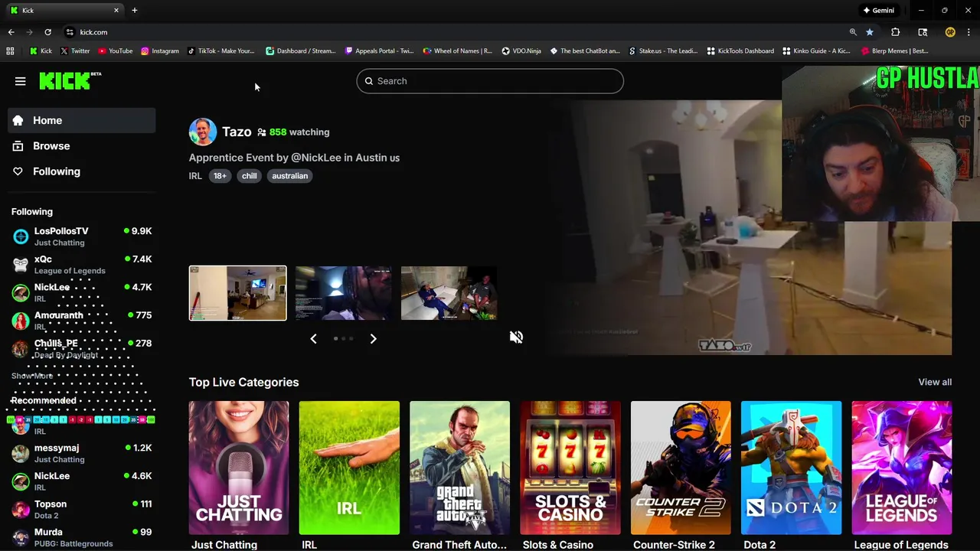The width and height of the screenshot is (980, 551).
Task: Open xQc channel in Following list
Action: (x=82, y=264)
